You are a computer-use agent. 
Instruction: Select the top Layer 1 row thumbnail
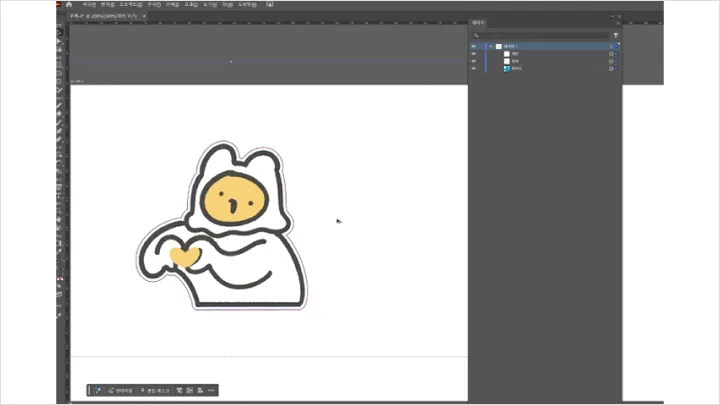(499, 46)
